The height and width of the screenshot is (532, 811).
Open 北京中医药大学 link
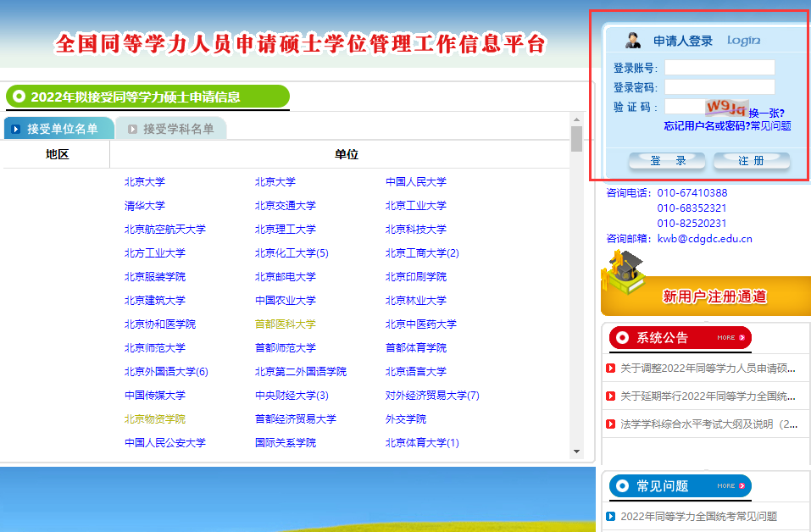coord(421,324)
